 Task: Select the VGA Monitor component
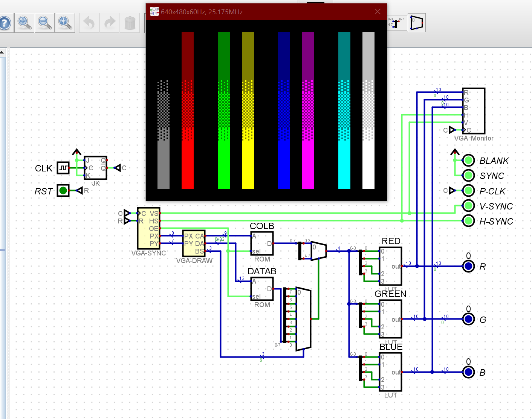point(474,111)
